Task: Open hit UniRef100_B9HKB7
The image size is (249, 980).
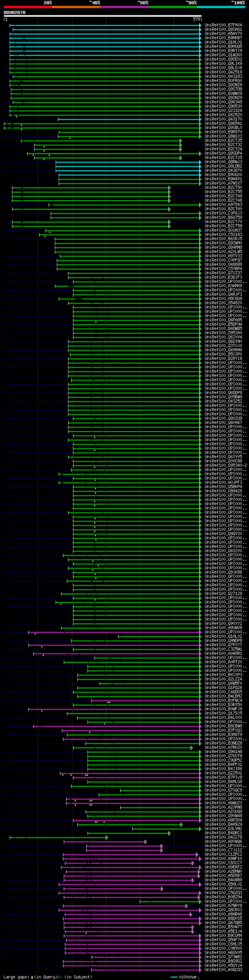Action: tap(223, 38)
